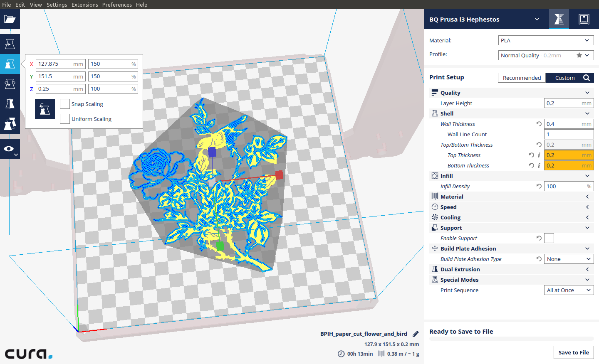Image resolution: width=599 pixels, height=364 pixels.
Task: Collapse the Support section
Action: [x=512, y=228]
